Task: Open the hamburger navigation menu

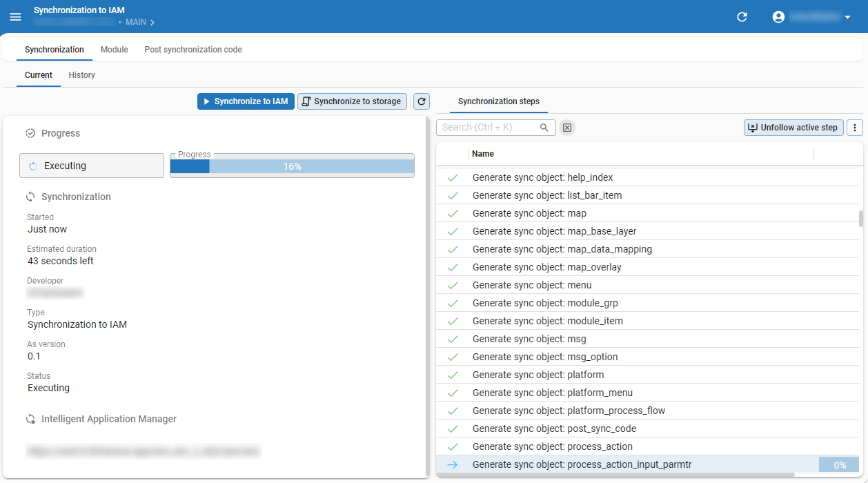Action: click(x=15, y=17)
